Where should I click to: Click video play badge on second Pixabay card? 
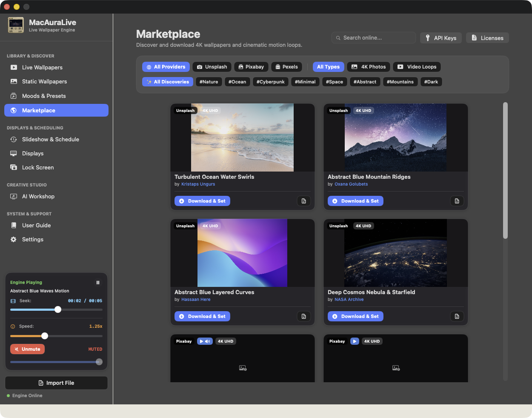(x=355, y=341)
